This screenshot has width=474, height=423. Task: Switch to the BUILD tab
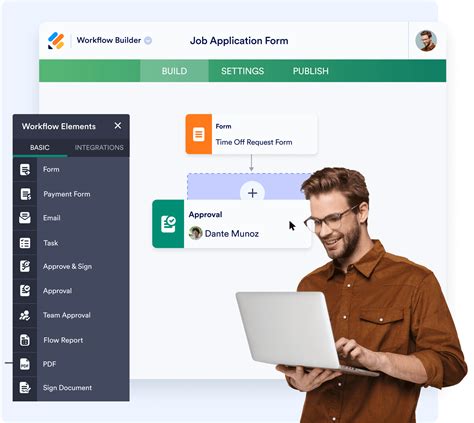pyautogui.click(x=174, y=71)
